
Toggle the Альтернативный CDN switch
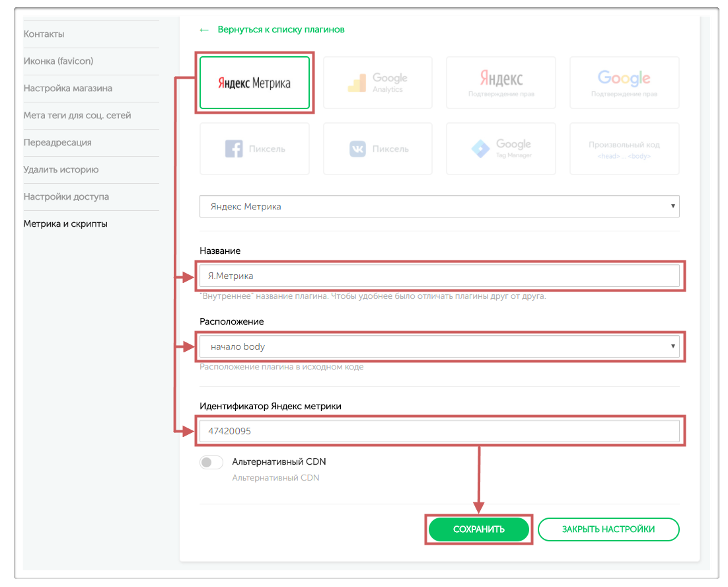point(211,463)
